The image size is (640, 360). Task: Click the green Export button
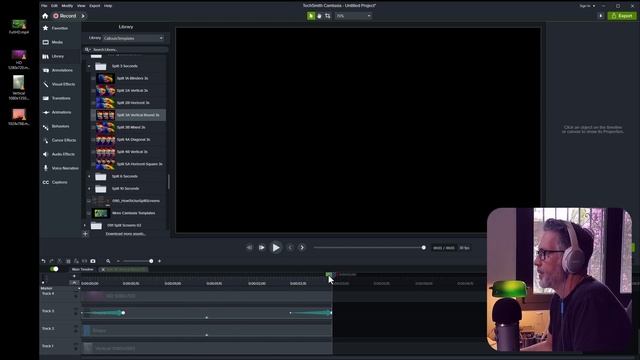pyautogui.click(x=622, y=16)
